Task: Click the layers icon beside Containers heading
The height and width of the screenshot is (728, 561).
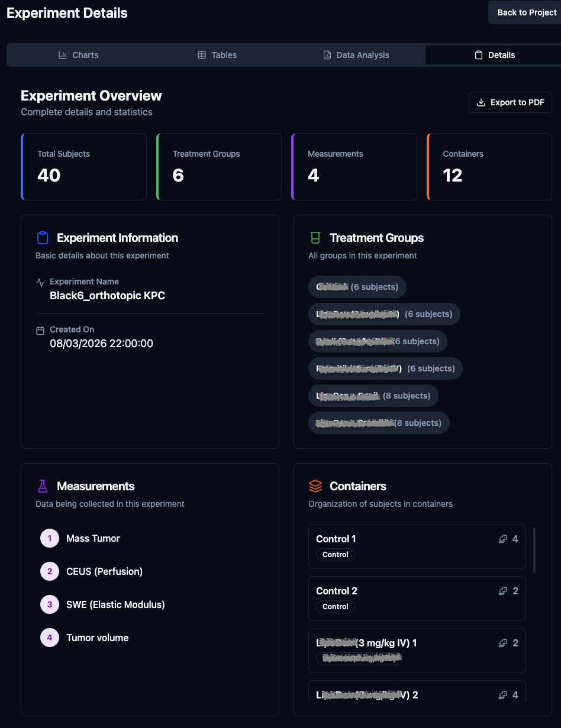Action: point(315,486)
